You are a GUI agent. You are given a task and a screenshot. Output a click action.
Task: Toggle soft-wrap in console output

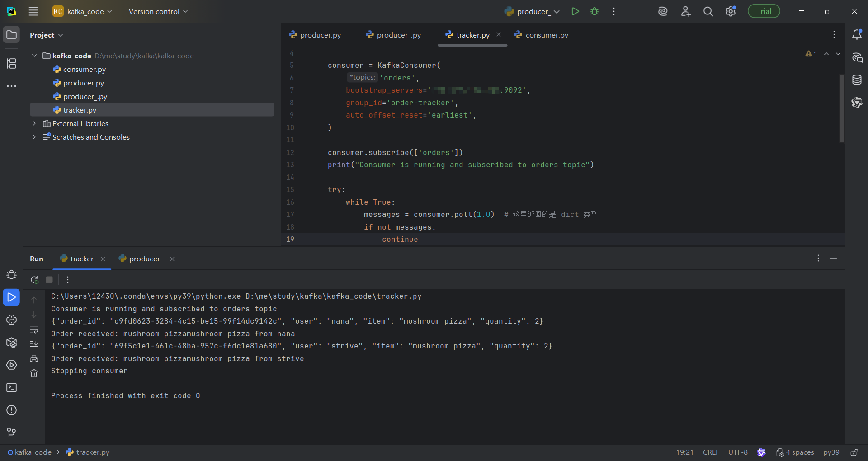(34, 329)
